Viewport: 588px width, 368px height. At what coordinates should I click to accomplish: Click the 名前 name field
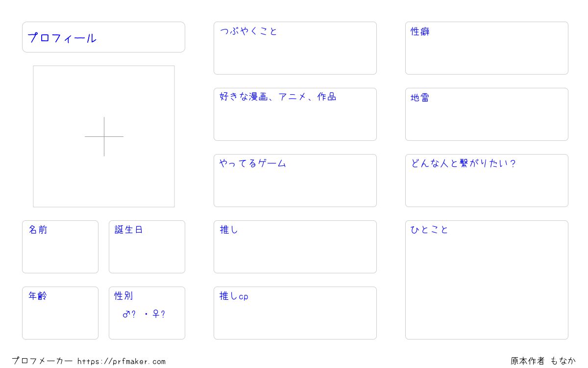(x=60, y=247)
